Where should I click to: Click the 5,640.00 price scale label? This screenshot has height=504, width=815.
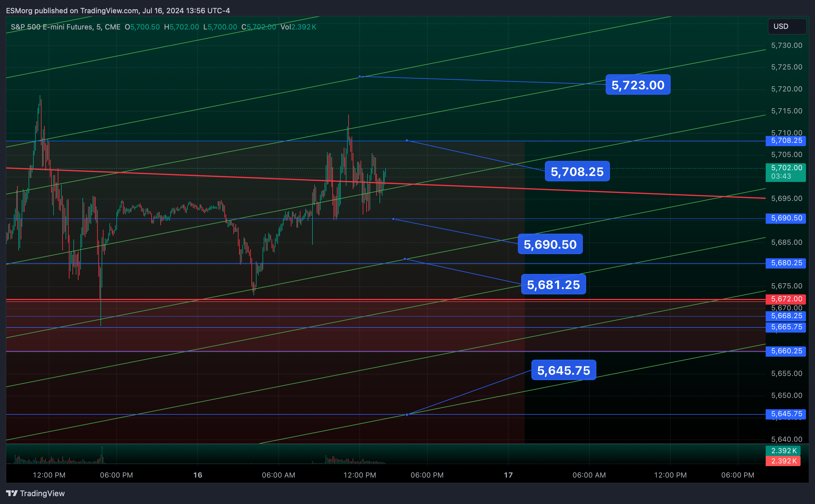(787, 439)
